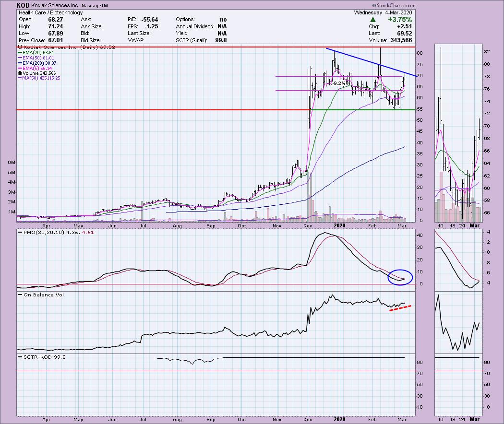Screen dimensions: 504x424
Task: Click the date Wednesday 4-Mar-2020
Action: click(383, 12)
